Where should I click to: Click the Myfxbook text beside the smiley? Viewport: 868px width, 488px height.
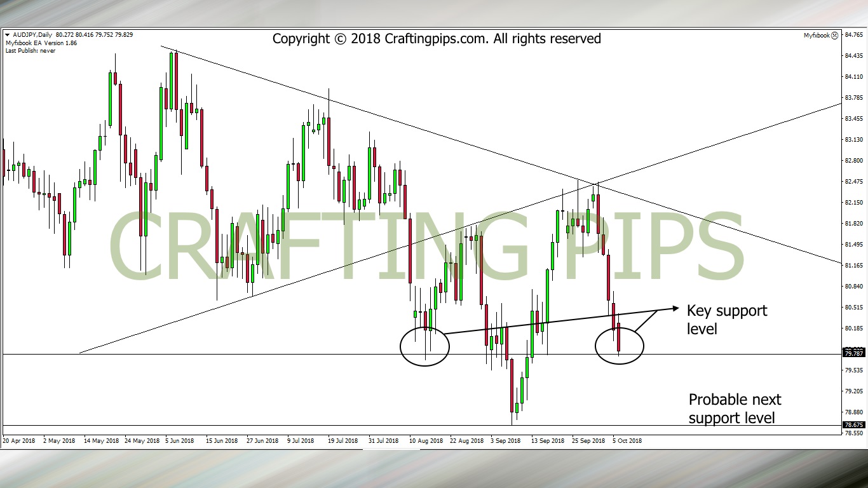817,36
